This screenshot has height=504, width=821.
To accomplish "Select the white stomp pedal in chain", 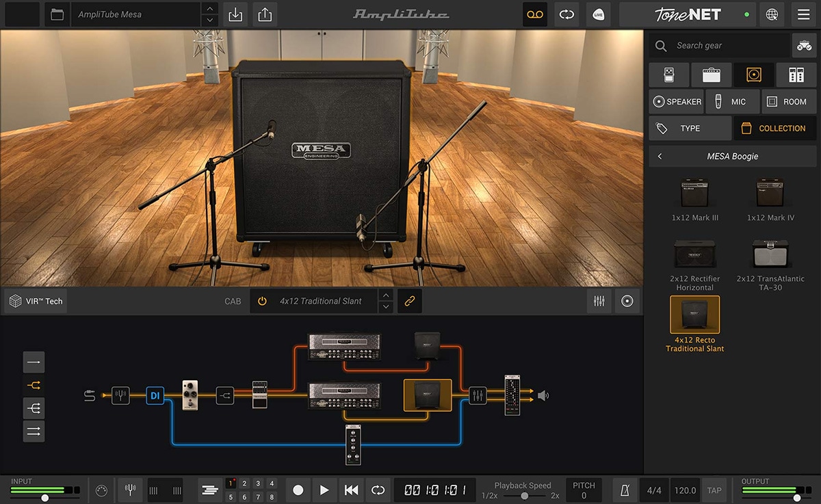I will tap(190, 395).
